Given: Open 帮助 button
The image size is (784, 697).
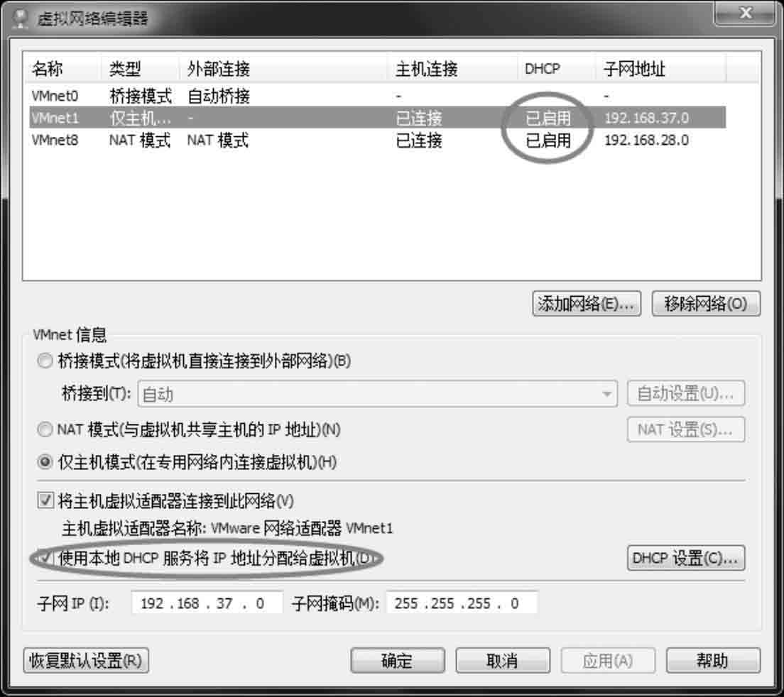Looking at the screenshot, I should (713, 661).
